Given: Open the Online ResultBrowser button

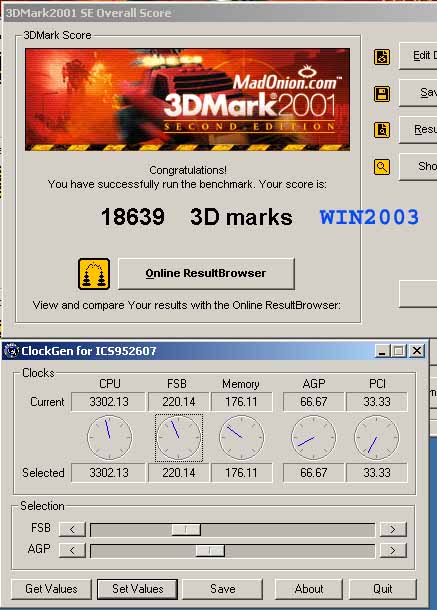Looking at the screenshot, I should pos(206,273).
